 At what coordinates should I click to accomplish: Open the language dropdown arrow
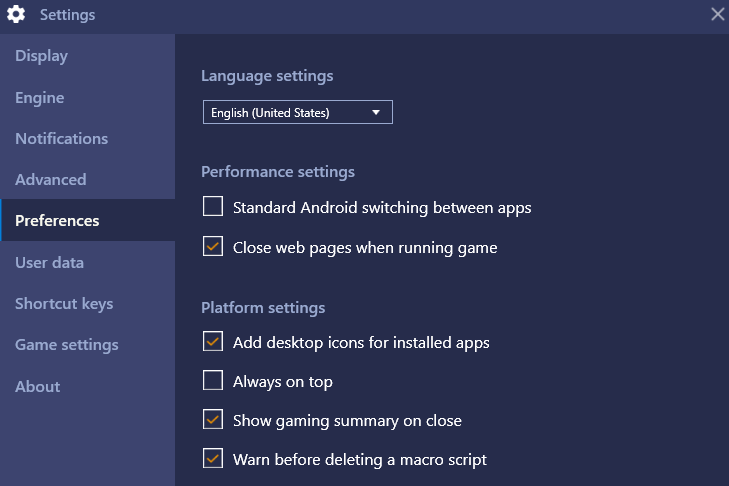click(376, 113)
